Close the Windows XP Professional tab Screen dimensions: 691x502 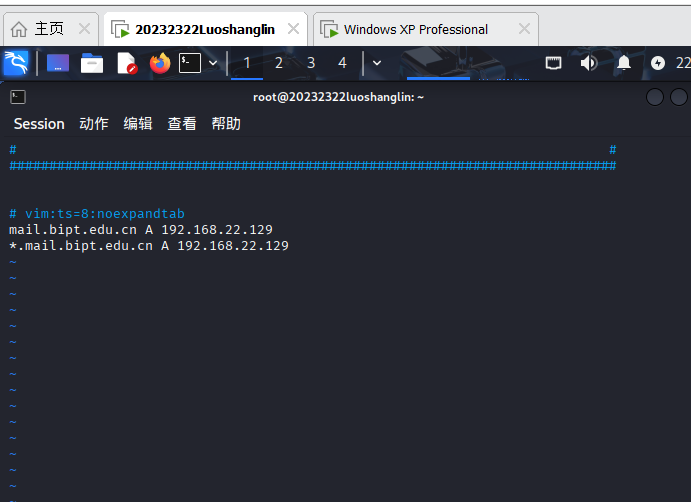pyautogui.click(x=524, y=29)
